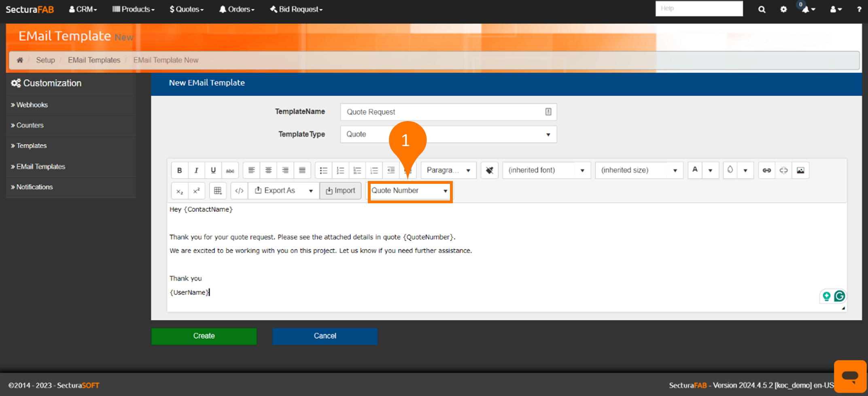The height and width of the screenshot is (396, 868).
Task: Open the settings gear in the top bar
Action: coord(783,9)
